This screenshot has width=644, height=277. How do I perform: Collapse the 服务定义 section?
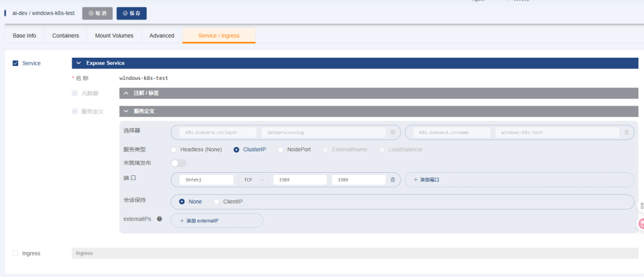pos(126,111)
